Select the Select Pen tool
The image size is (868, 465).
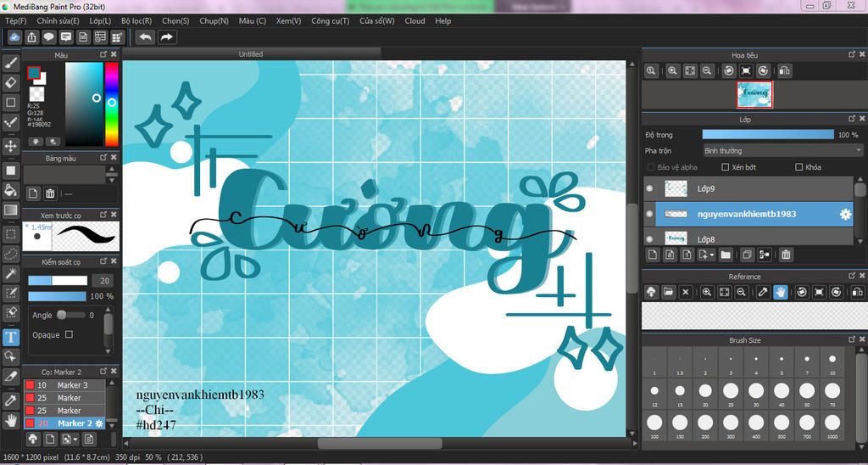(11, 293)
